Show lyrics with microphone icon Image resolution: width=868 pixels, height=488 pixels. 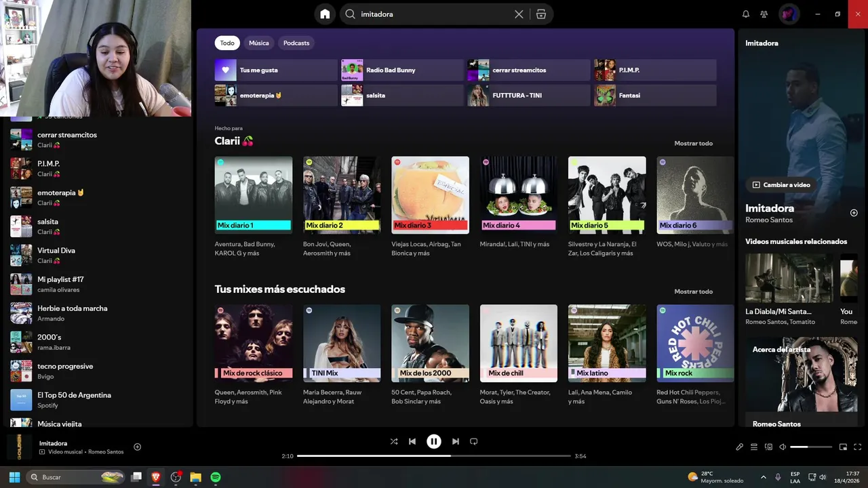tap(740, 447)
